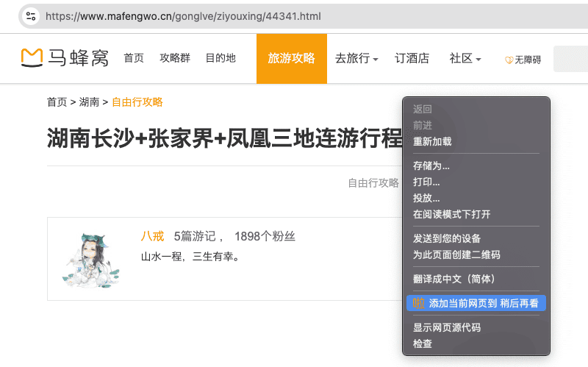Select 打印... from context menu
This screenshot has height=367, width=588.
(426, 182)
